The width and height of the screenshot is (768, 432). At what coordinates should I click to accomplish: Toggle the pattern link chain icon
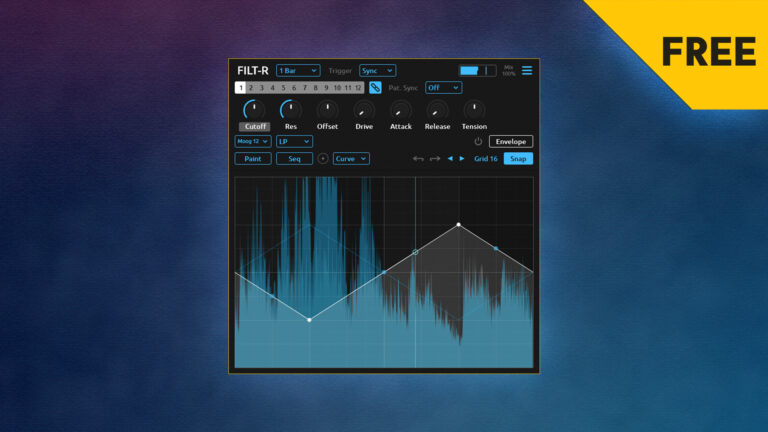(375, 88)
